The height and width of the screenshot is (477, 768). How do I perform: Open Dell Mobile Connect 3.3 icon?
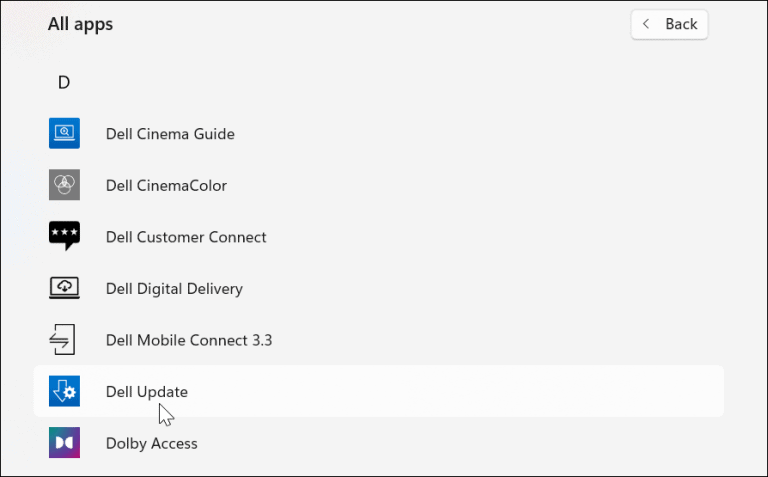point(64,340)
